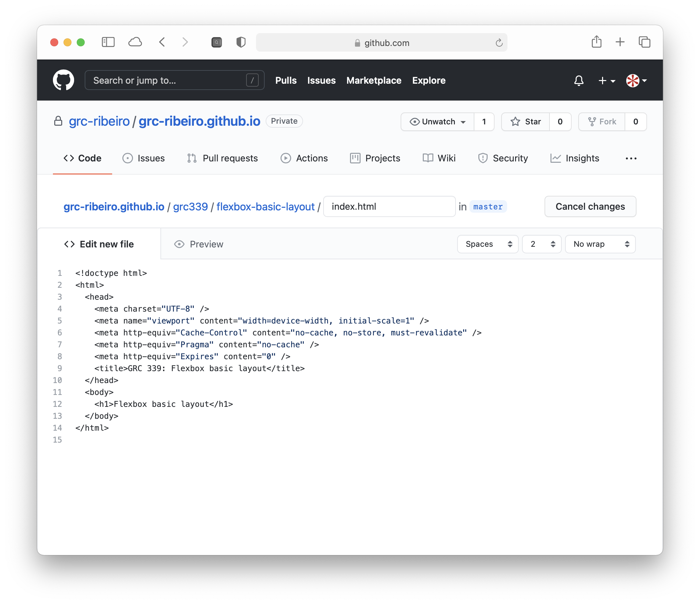Open Pulls in the top nav
This screenshot has height=604, width=700.
click(286, 80)
